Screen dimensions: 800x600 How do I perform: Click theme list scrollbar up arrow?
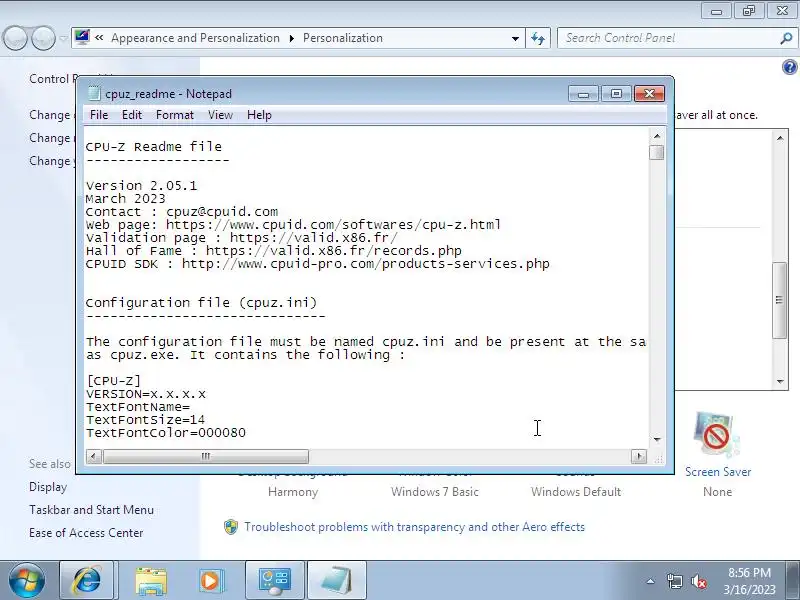(x=780, y=138)
